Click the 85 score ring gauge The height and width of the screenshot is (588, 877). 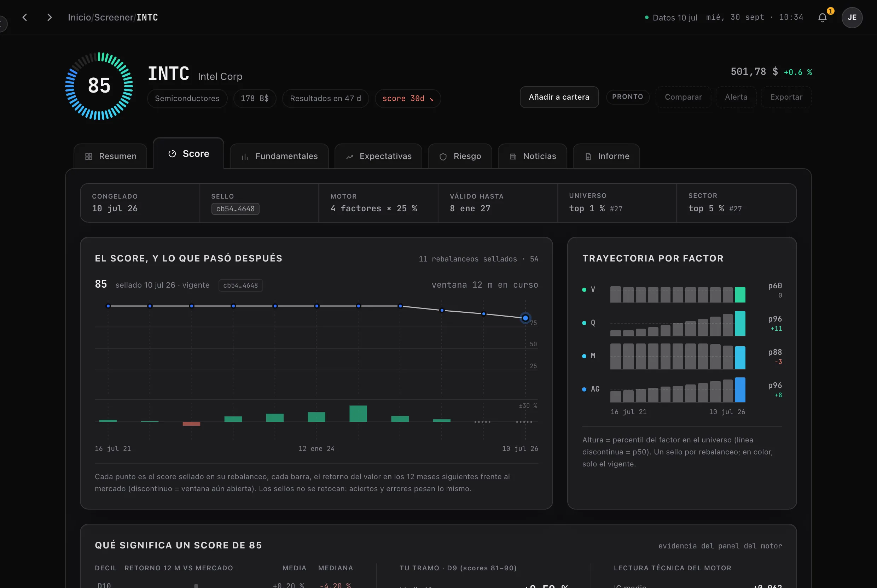(99, 86)
